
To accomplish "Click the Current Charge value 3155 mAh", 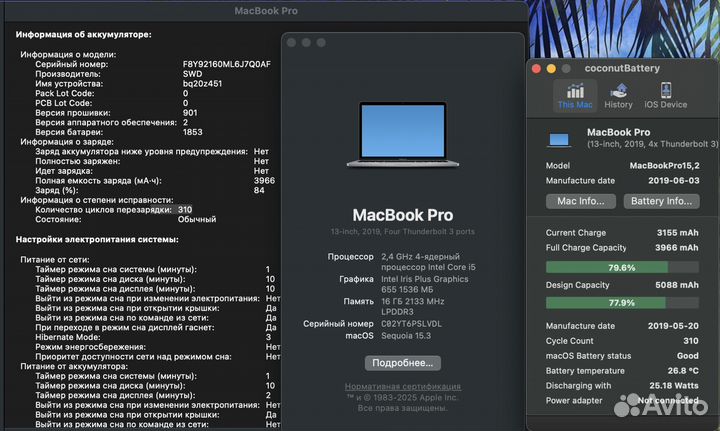I will click(x=677, y=233).
